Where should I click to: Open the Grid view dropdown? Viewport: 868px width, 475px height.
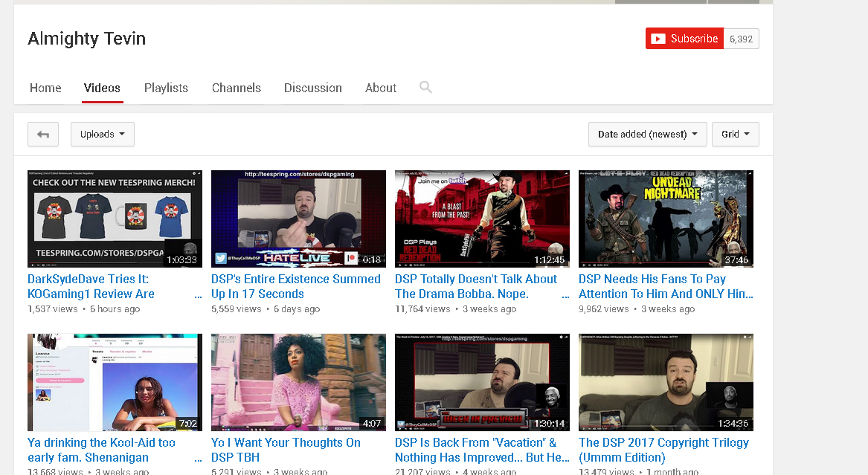click(x=735, y=135)
